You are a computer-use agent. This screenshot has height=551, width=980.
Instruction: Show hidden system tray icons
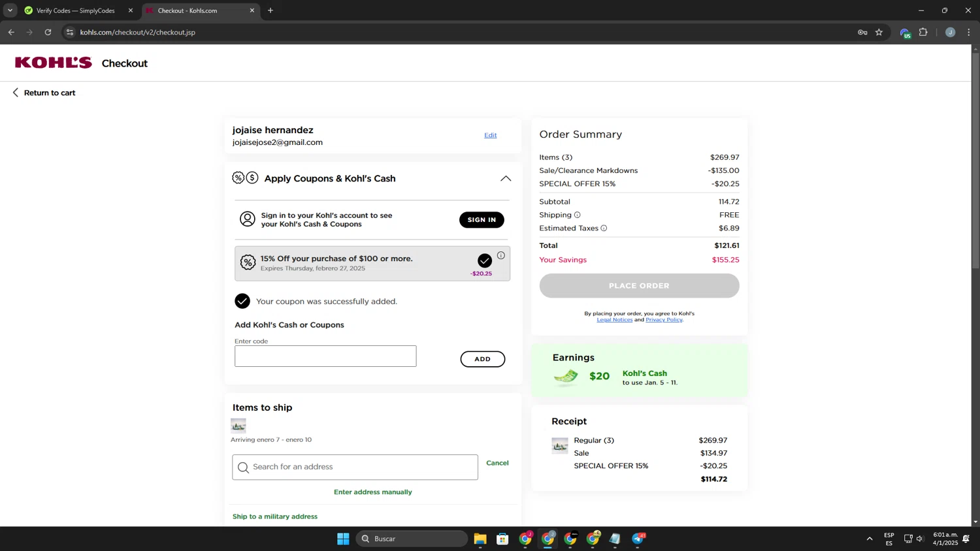(869, 539)
